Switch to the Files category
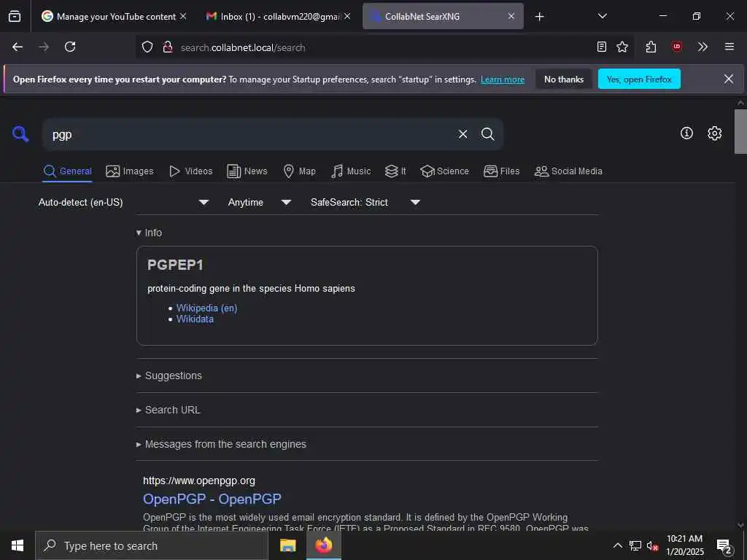Image resolution: width=747 pixels, height=560 pixels. click(502, 171)
